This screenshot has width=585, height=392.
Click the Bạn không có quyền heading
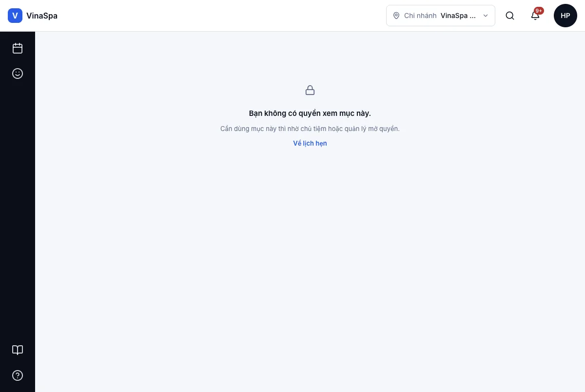(310, 113)
